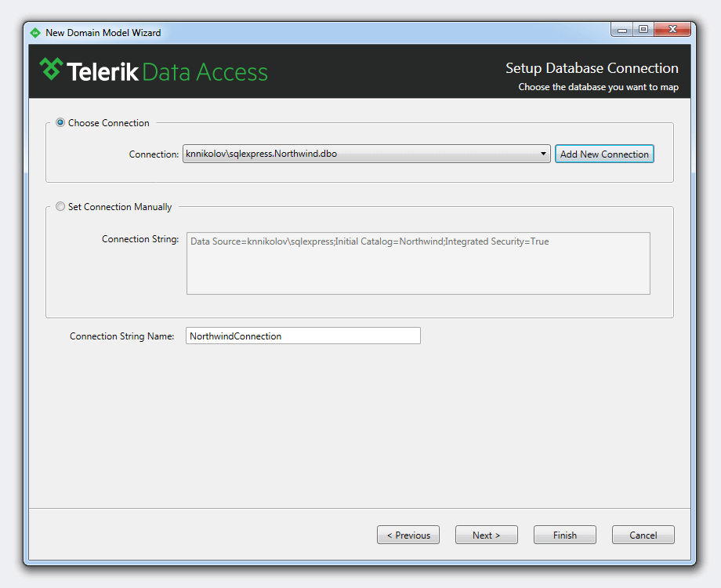
Task: Maximize the wizard window
Action: point(643,30)
